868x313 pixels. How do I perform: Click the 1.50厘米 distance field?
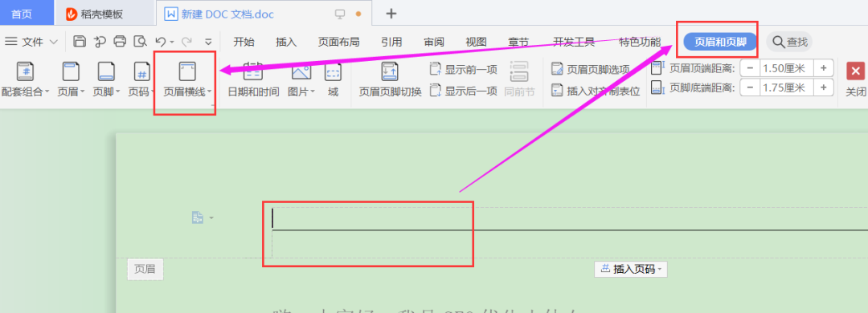pyautogui.click(x=786, y=68)
